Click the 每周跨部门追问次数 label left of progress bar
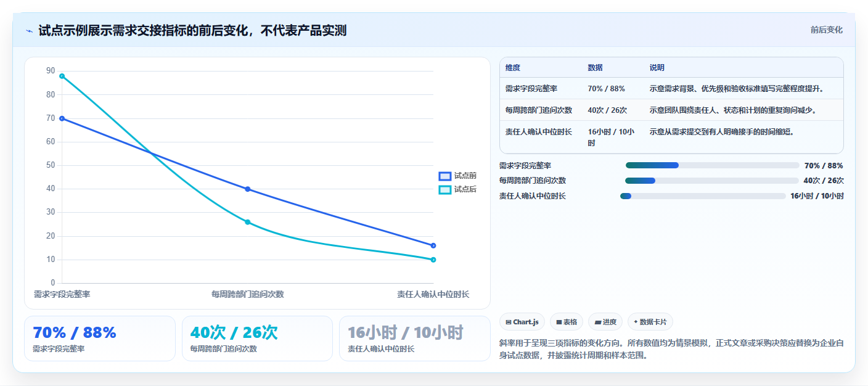 click(533, 181)
